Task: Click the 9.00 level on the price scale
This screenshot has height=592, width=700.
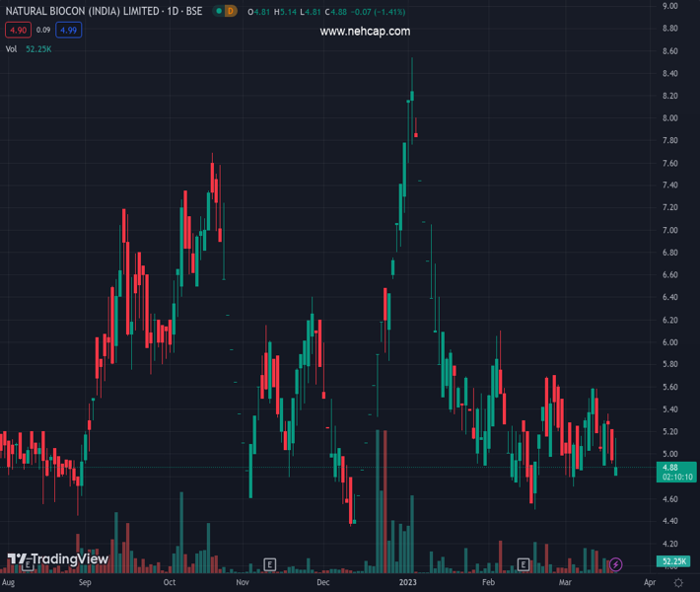Action: pos(670,6)
